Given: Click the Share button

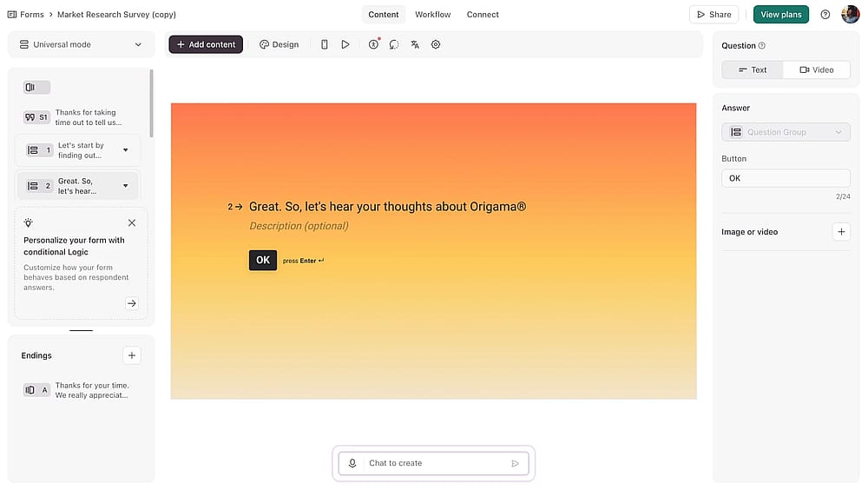Looking at the screenshot, I should [x=714, y=15].
